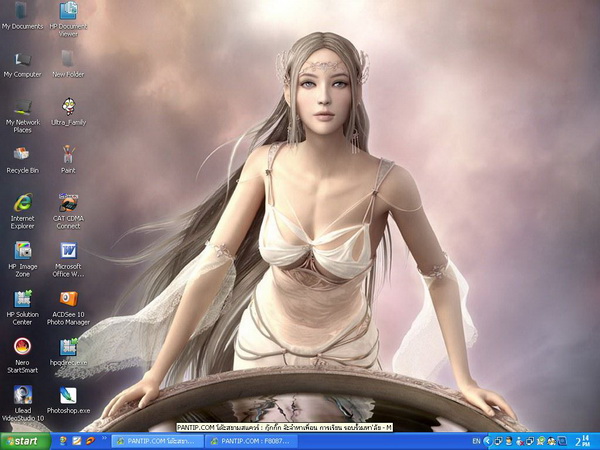Switch to the first PANTIP.COM taskbar window
This screenshot has height=450, width=600.
[159, 441]
